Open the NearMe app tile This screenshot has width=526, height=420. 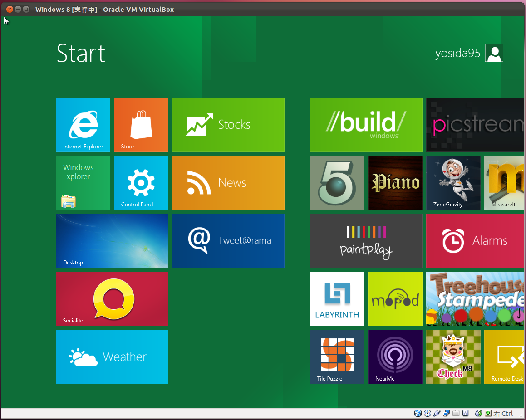point(395,357)
